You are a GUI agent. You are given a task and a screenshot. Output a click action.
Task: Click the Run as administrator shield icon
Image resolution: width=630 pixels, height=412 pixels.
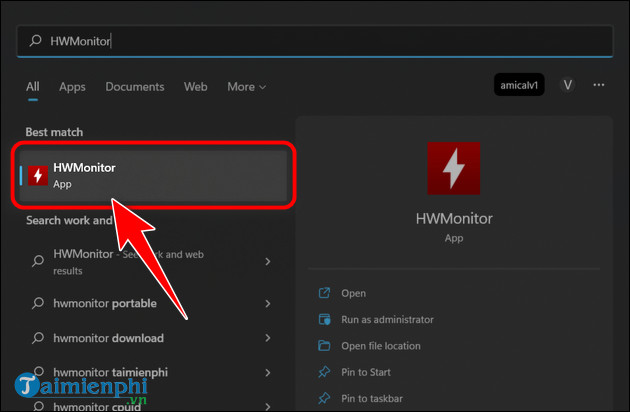coord(324,319)
